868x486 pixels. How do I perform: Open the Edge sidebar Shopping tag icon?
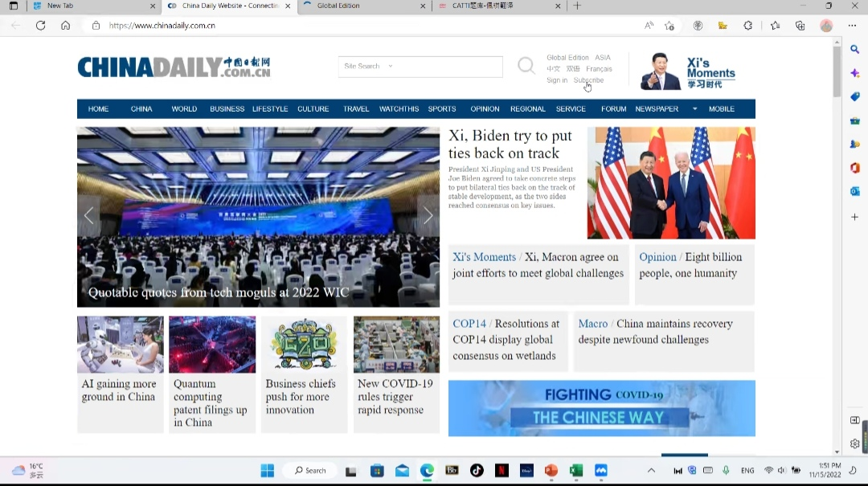pos(854,96)
